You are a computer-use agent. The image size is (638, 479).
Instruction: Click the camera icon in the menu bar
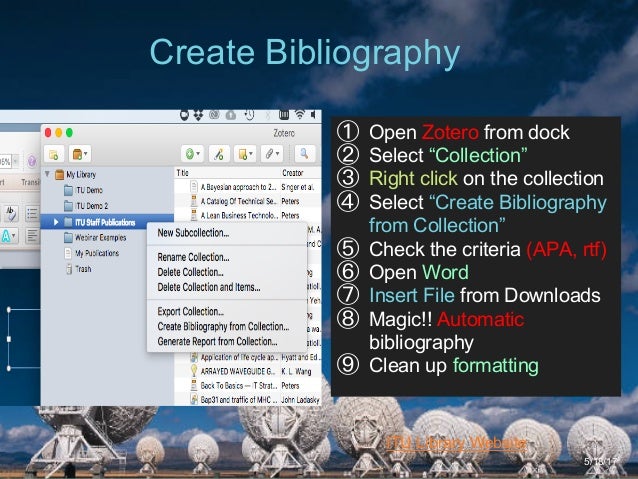[x=184, y=115]
